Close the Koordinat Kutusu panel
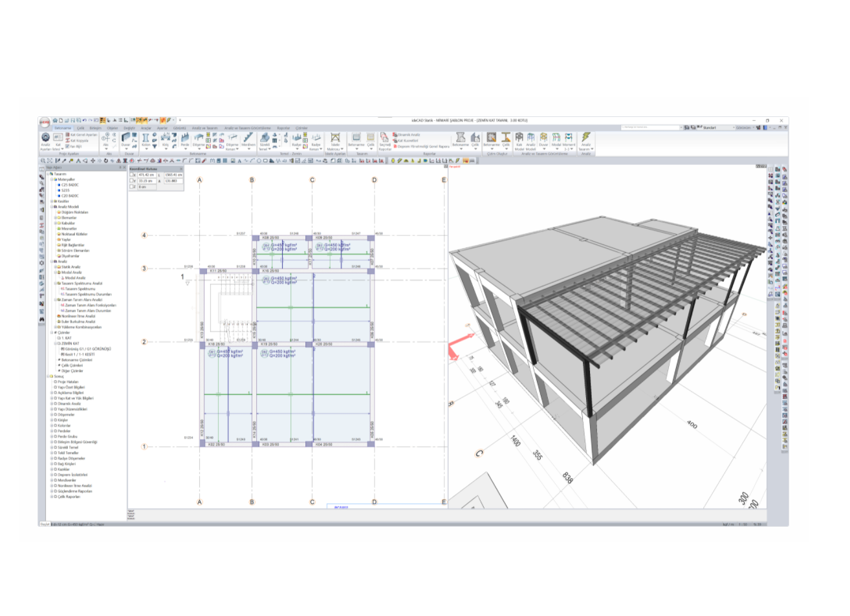850x616 pixels. pyautogui.click(x=181, y=169)
